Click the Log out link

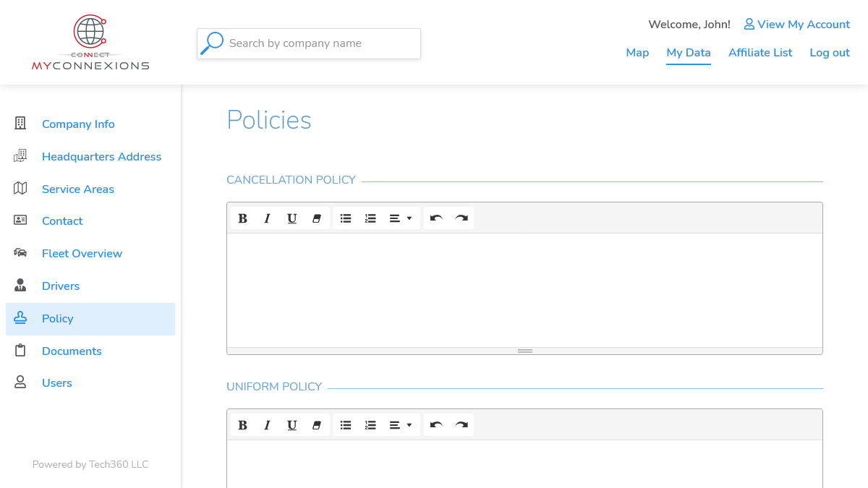pos(830,53)
